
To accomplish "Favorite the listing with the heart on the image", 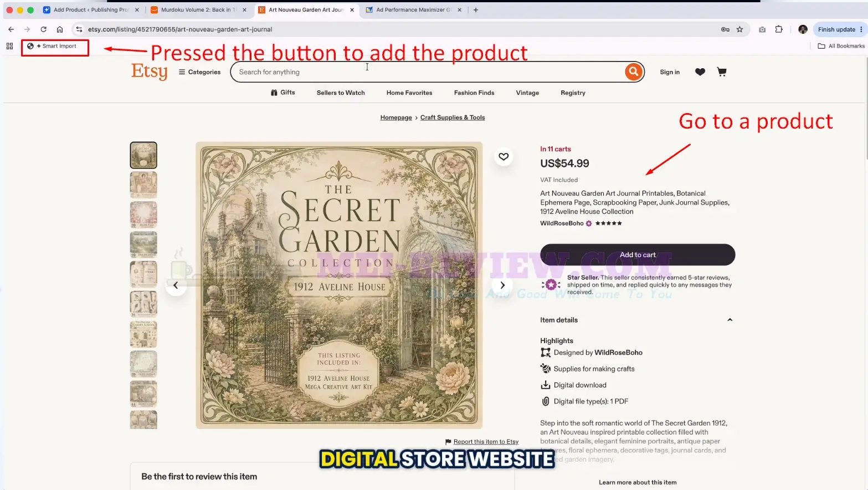I will 504,157.
